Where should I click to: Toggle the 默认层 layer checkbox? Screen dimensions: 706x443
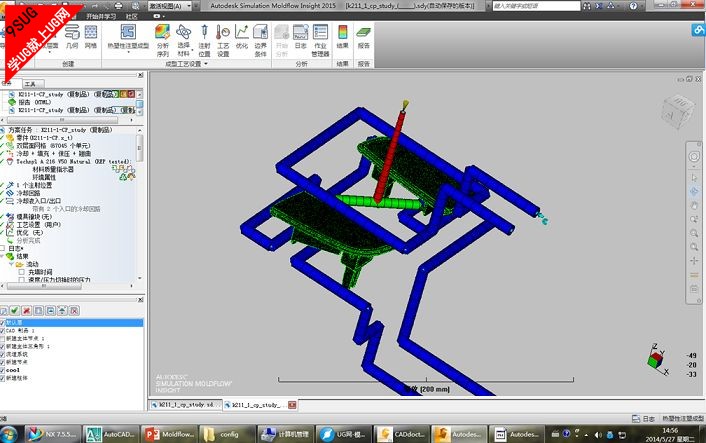[x=2, y=323]
